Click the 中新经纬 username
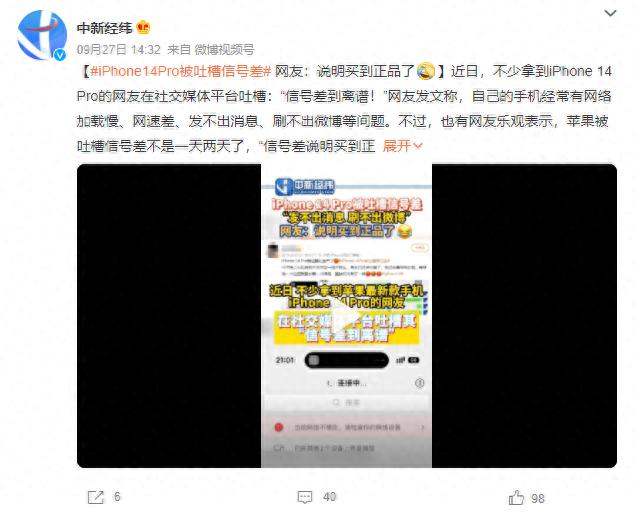Screen dimensions: 636x516 (105, 28)
